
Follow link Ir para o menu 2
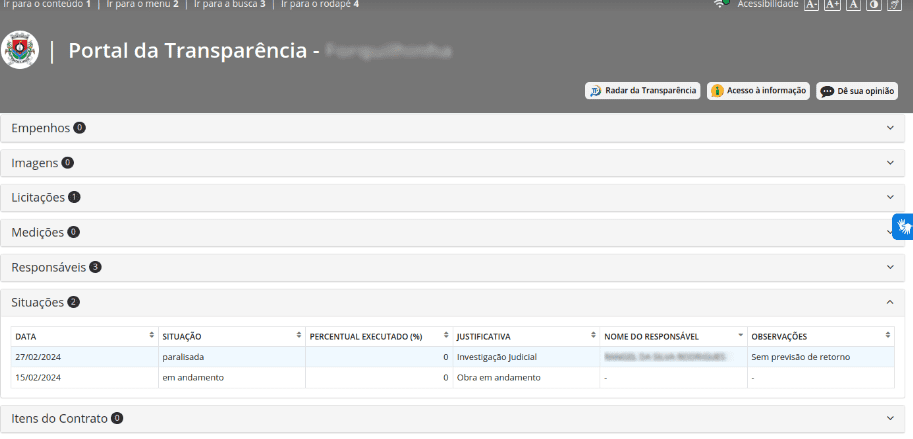(x=142, y=4)
